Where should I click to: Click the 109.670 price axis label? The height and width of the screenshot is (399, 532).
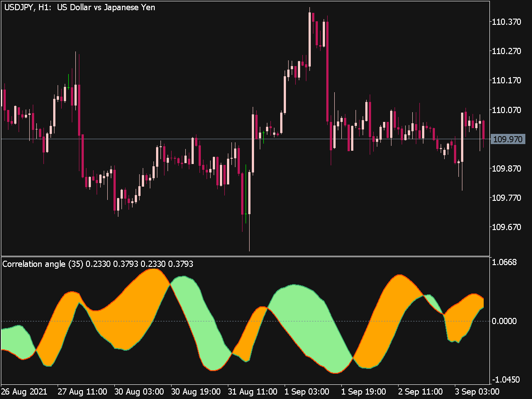(506, 227)
